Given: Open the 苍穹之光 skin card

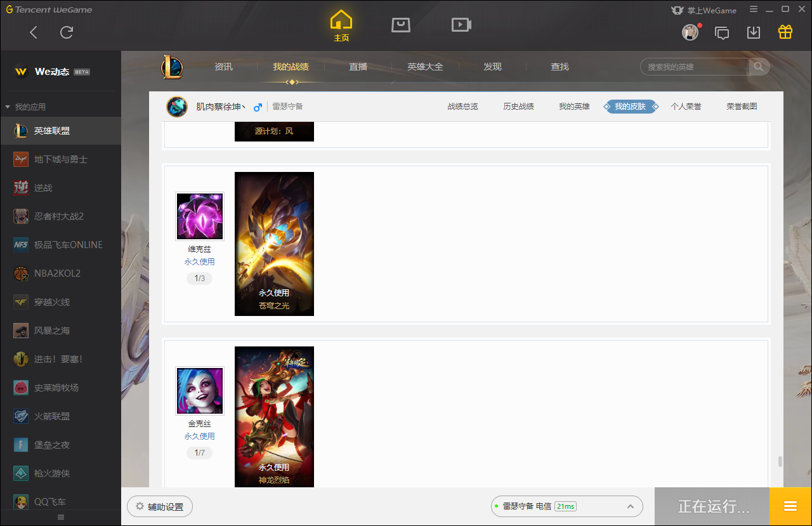Looking at the screenshot, I should 274,244.
